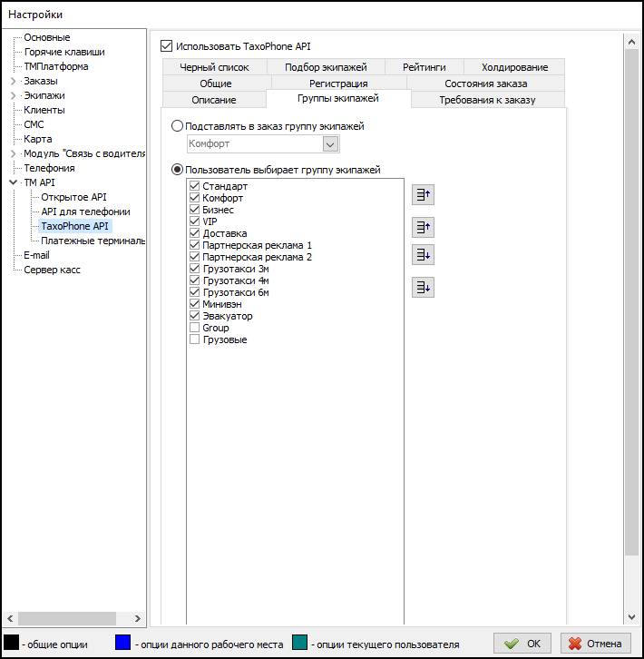Select 'Подставлять в заказ группу экипажей' radio

coord(178,126)
